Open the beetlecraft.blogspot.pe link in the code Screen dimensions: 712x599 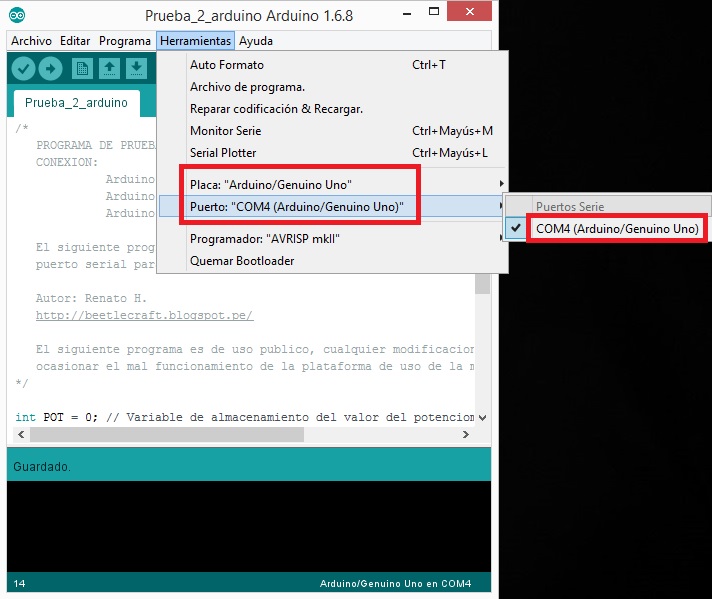click(144, 315)
